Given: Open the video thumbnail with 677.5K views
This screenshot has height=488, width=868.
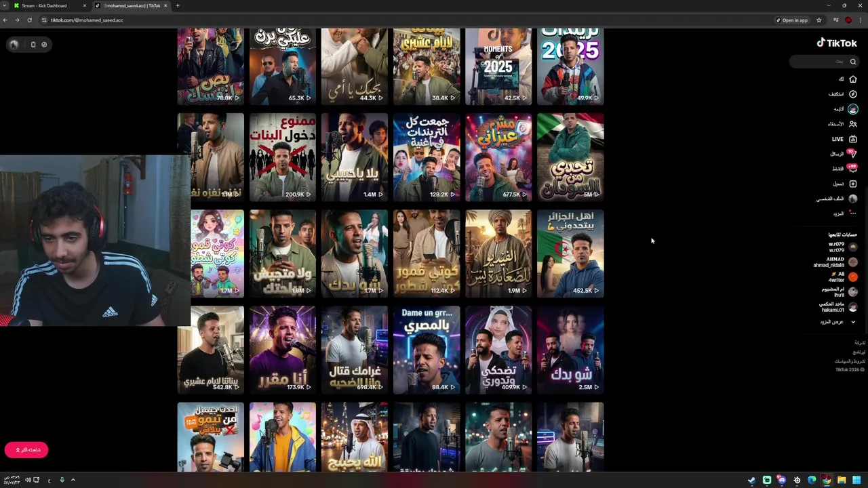Looking at the screenshot, I should click(498, 157).
